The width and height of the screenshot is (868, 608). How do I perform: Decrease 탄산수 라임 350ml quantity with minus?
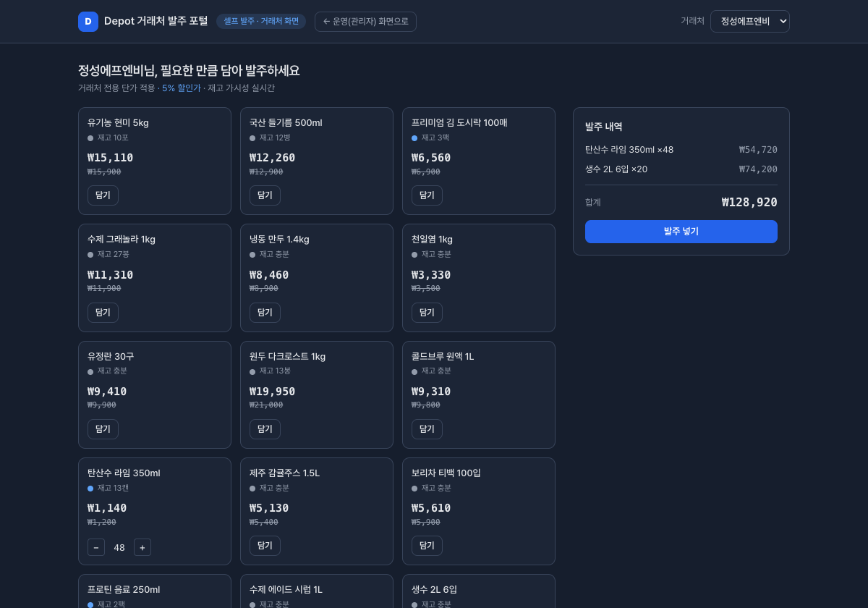pos(96,547)
